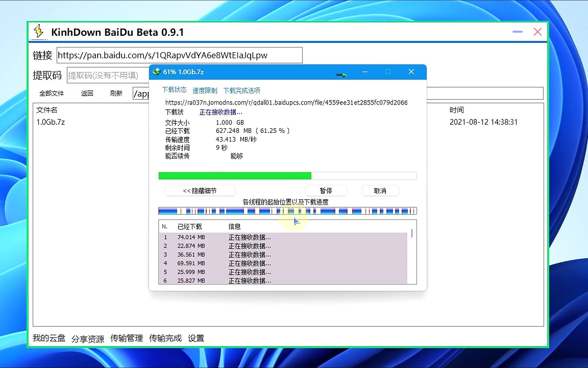Click the thread segment progress strip
The image size is (588, 368).
288,211
